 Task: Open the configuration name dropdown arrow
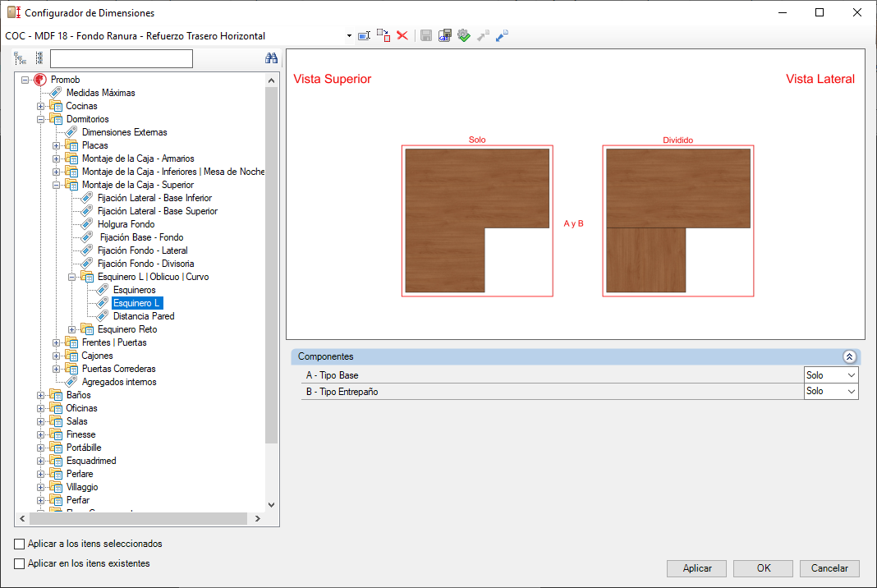tap(349, 36)
